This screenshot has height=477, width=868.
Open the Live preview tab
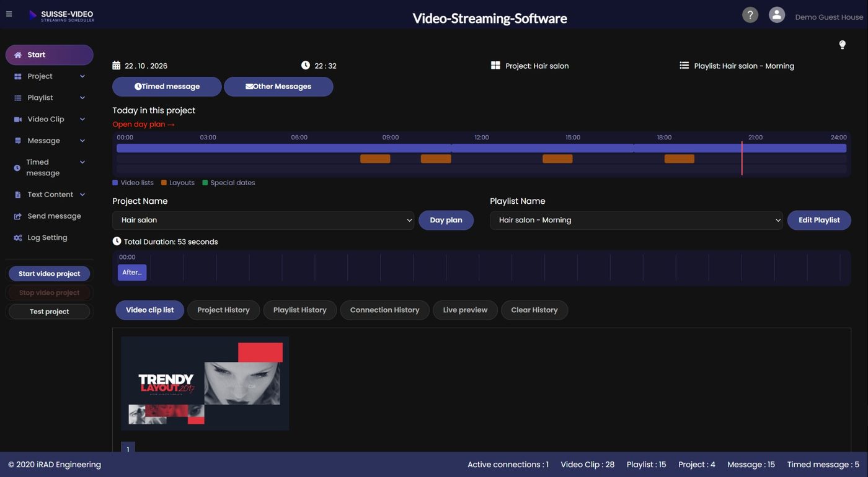465,310
